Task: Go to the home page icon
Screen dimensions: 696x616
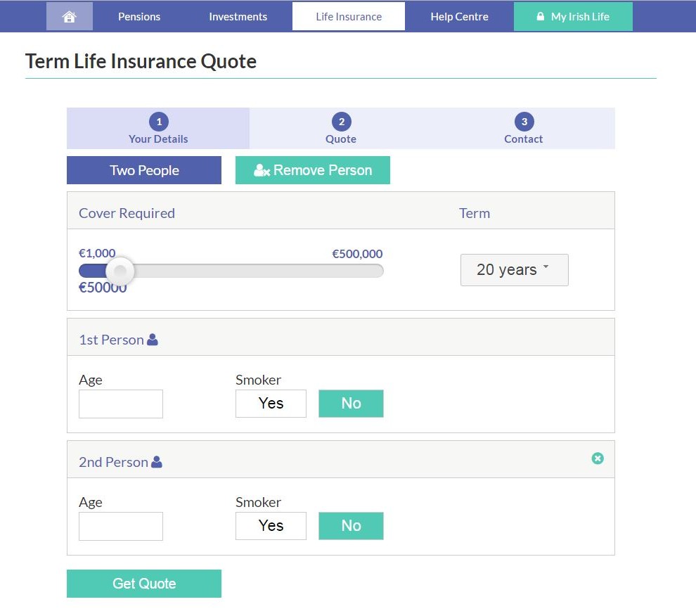Action: click(69, 17)
